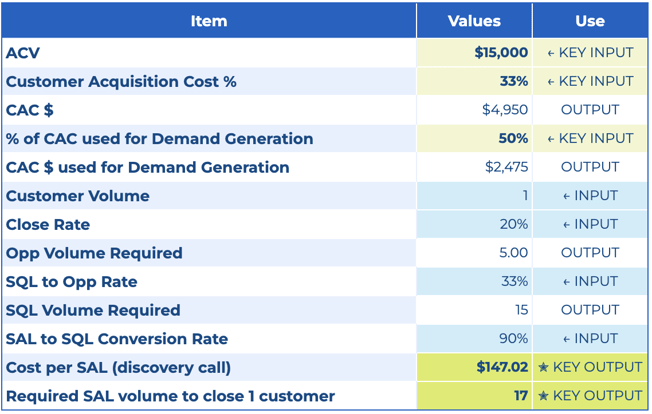Select the 50% Demand Generation value cell
This screenshot has height=414, width=652.
click(x=474, y=138)
